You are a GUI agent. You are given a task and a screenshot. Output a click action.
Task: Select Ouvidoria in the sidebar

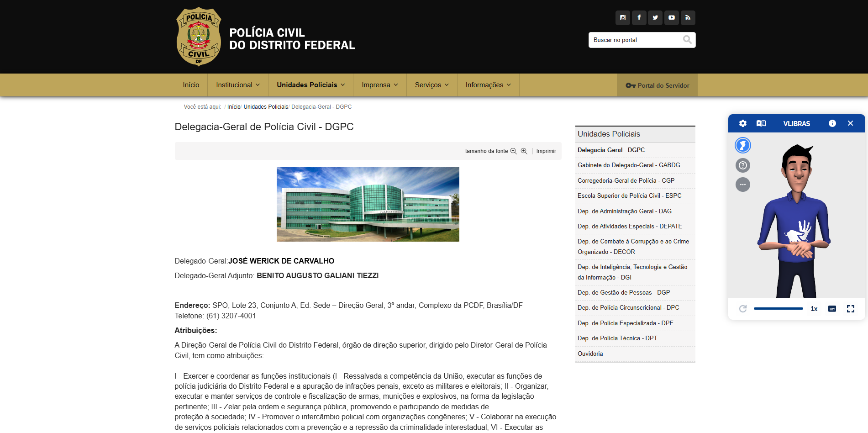pyautogui.click(x=590, y=354)
